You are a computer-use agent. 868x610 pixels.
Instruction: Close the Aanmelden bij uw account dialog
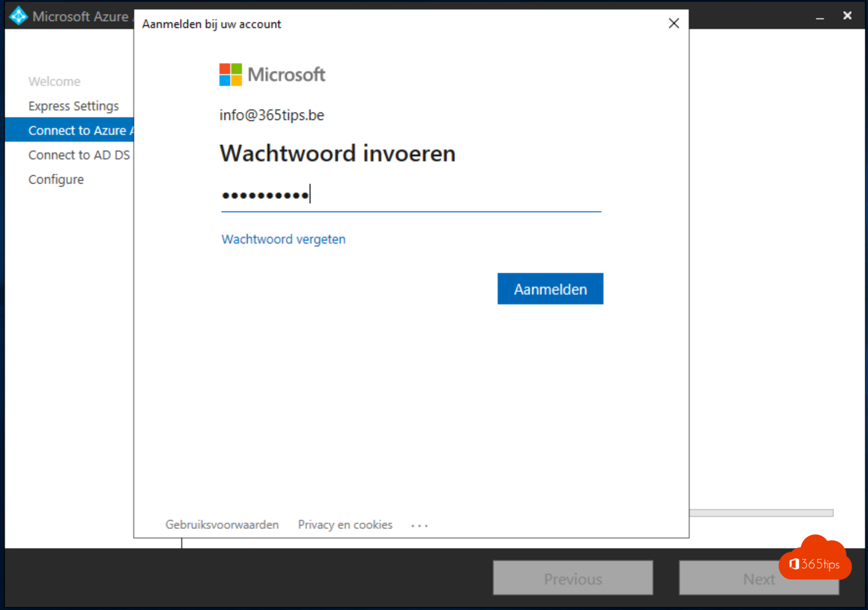point(674,24)
